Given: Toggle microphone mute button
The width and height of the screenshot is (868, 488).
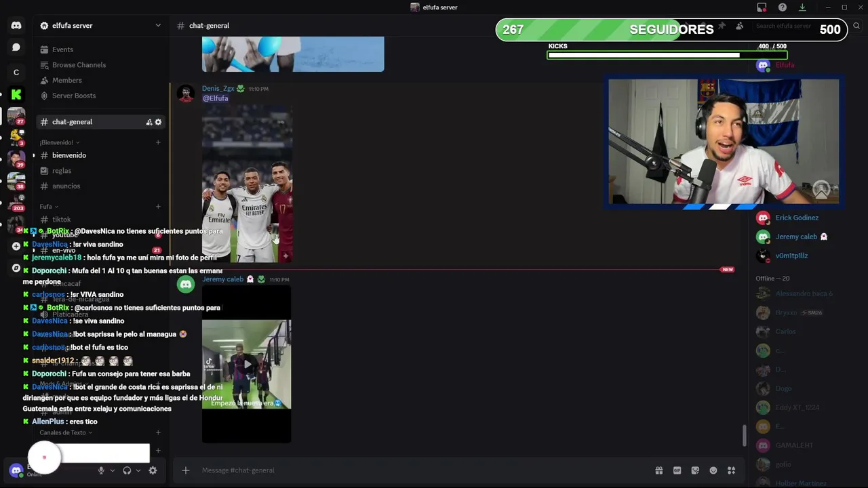Looking at the screenshot, I should click(101, 470).
